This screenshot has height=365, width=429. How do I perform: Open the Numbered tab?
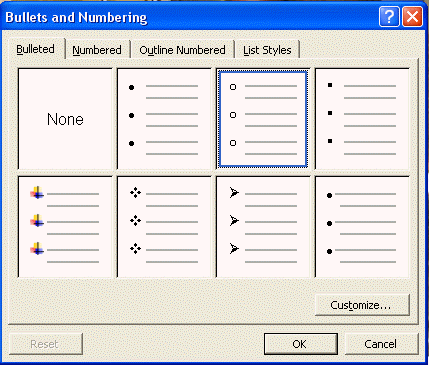[97, 50]
